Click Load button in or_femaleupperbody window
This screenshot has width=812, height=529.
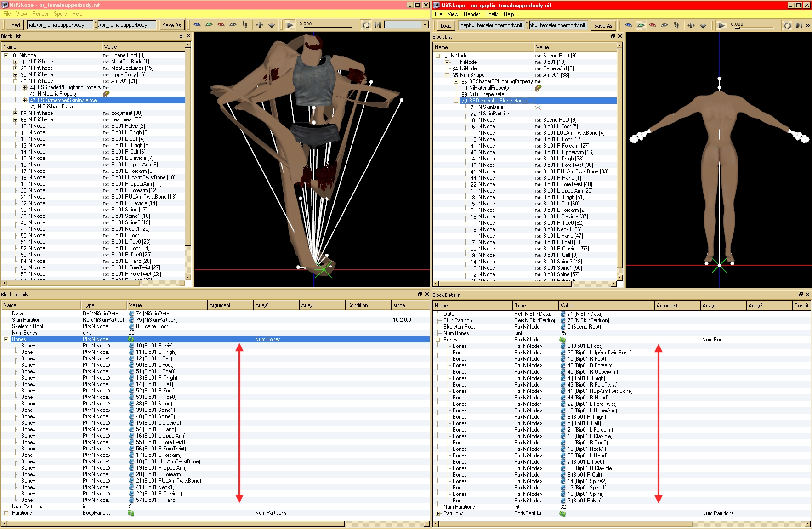point(15,25)
